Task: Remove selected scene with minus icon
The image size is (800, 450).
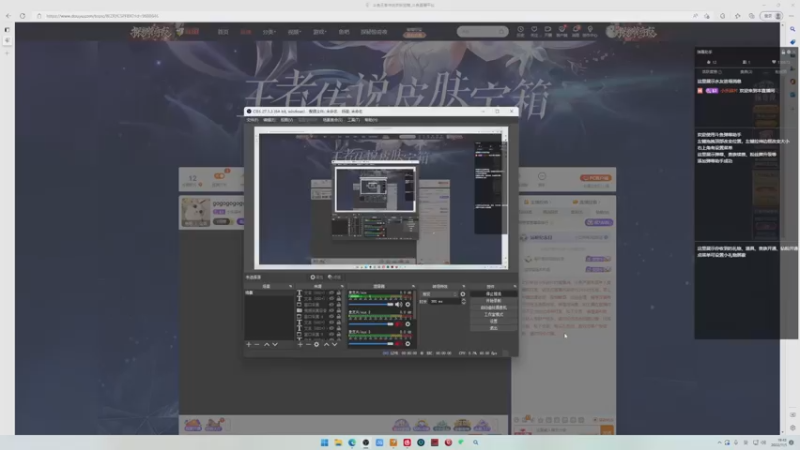Action: tap(257, 344)
